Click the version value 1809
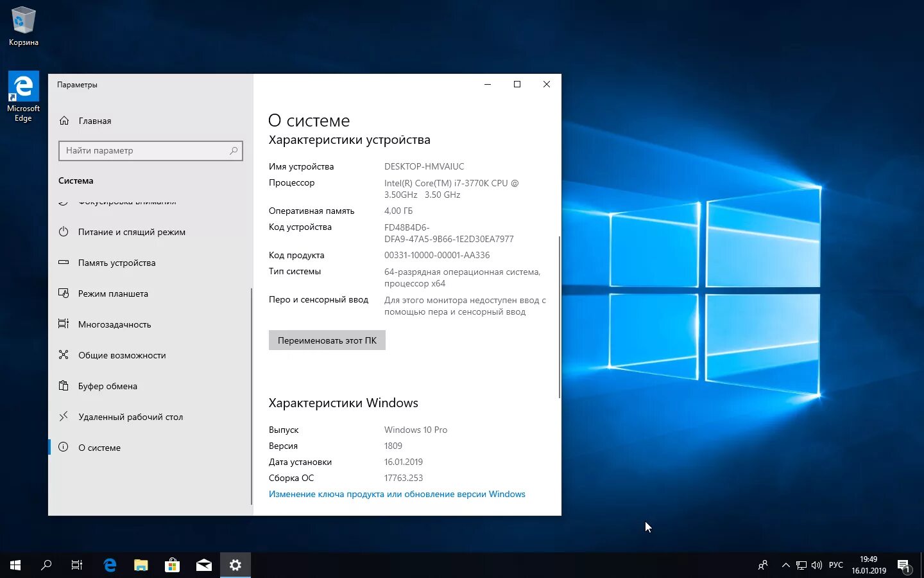 (393, 446)
